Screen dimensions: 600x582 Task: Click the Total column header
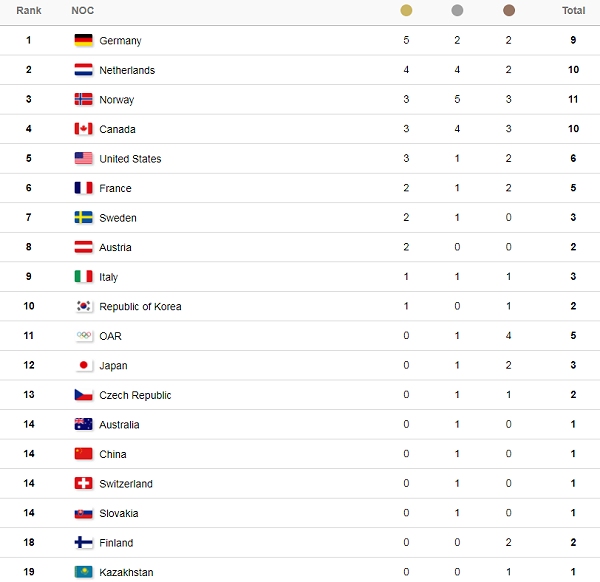click(573, 10)
